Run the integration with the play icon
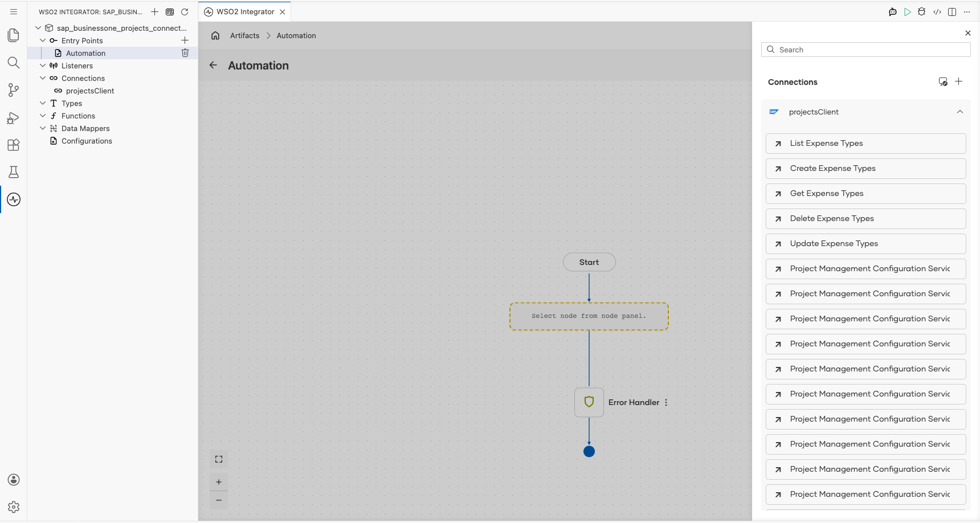Viewport: 980px width, 523px height. 908,12
